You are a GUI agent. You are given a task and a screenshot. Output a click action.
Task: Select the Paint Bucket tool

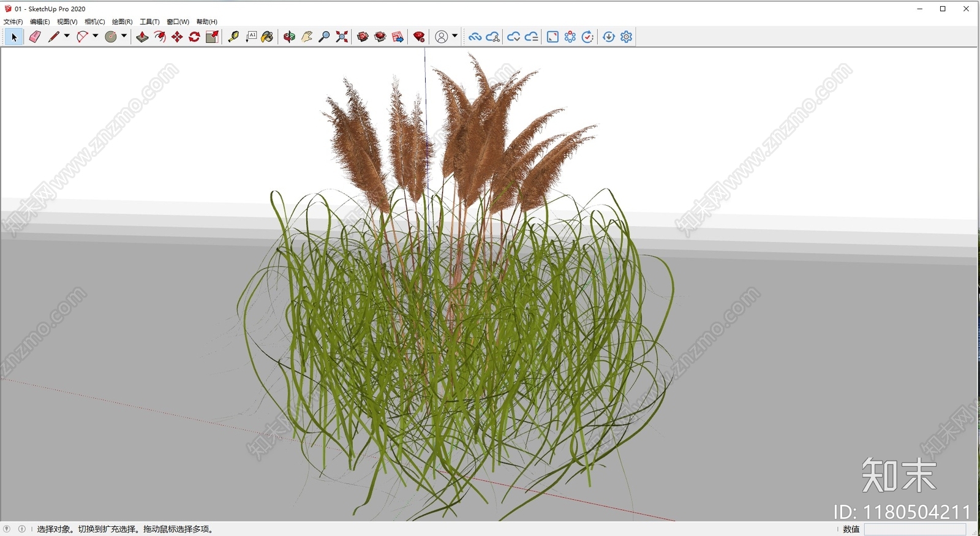267,37
